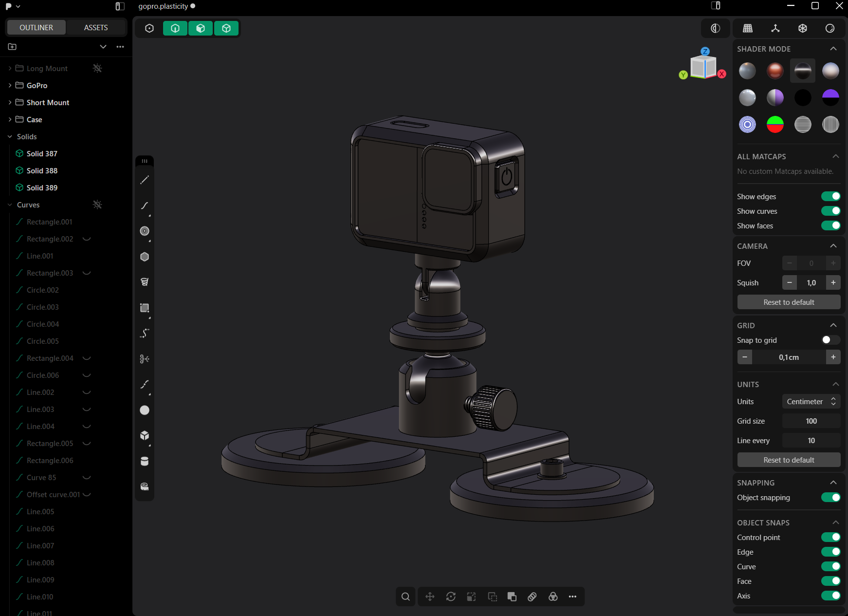This screenshot has height=616, width=848.
Task: Toggle solid selection mode green button
Action: 226,28
